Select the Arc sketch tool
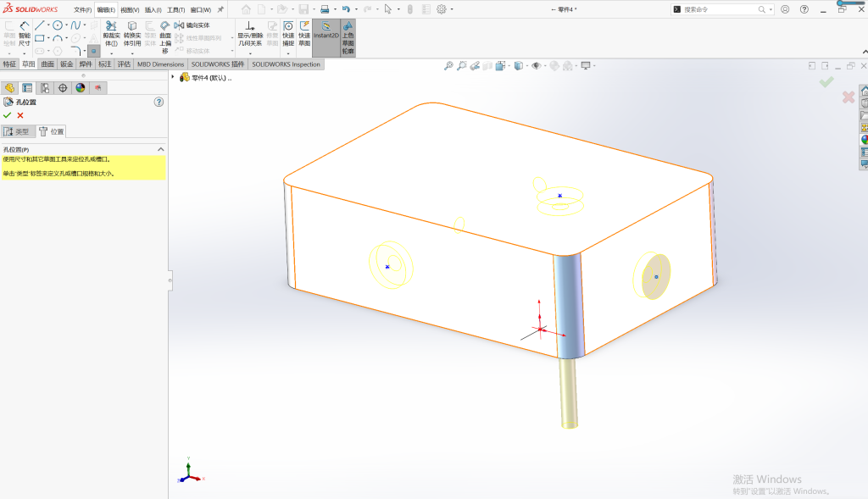 tap(57, 38)
